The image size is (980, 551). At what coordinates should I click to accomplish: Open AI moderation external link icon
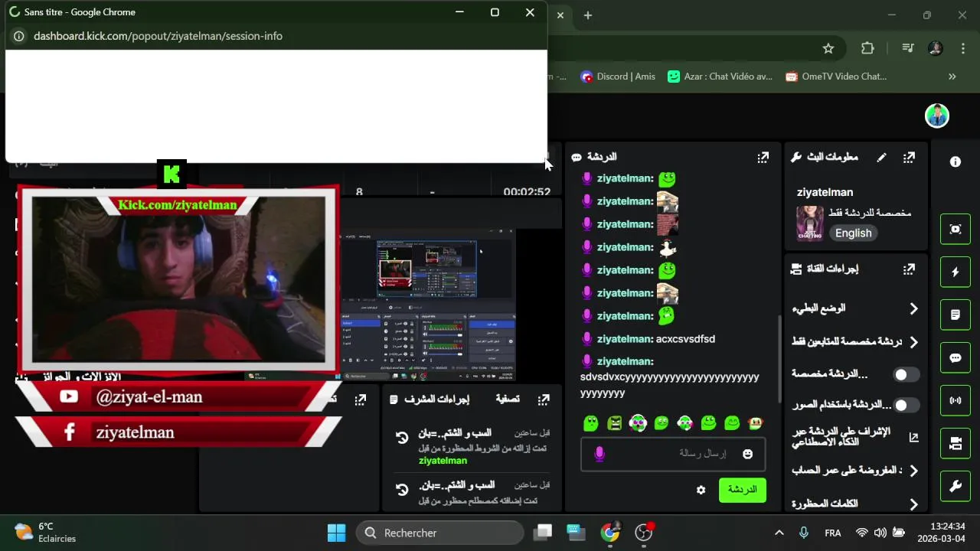(x=913, y=438)
